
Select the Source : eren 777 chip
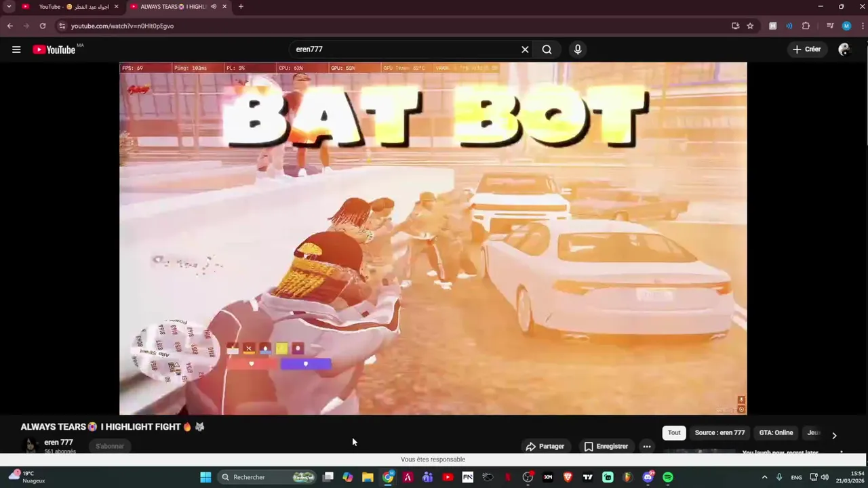point(719,432)
